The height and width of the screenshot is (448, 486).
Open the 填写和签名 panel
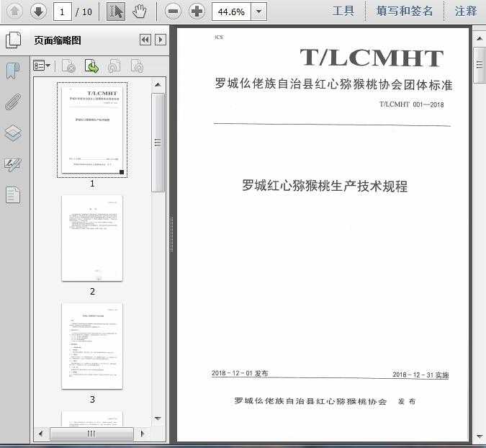coord(405,11)
